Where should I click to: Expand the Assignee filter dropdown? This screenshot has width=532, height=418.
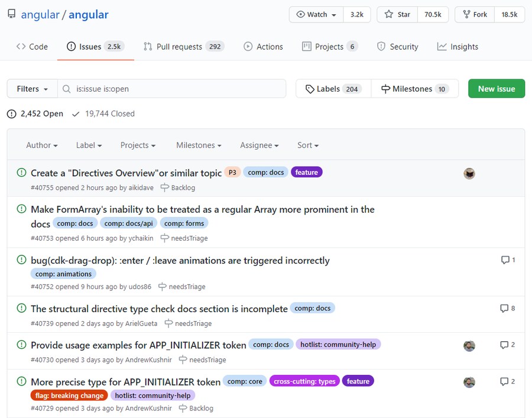(x=259, y=145)
